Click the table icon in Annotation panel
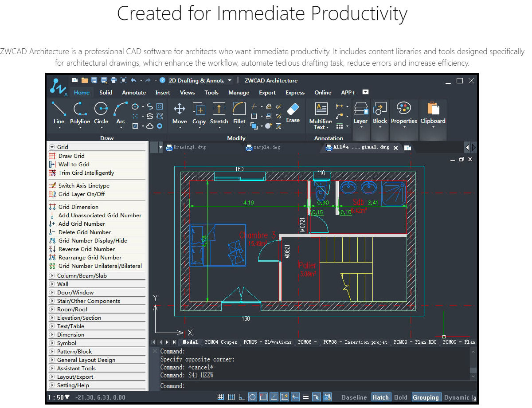 [340, 126]
